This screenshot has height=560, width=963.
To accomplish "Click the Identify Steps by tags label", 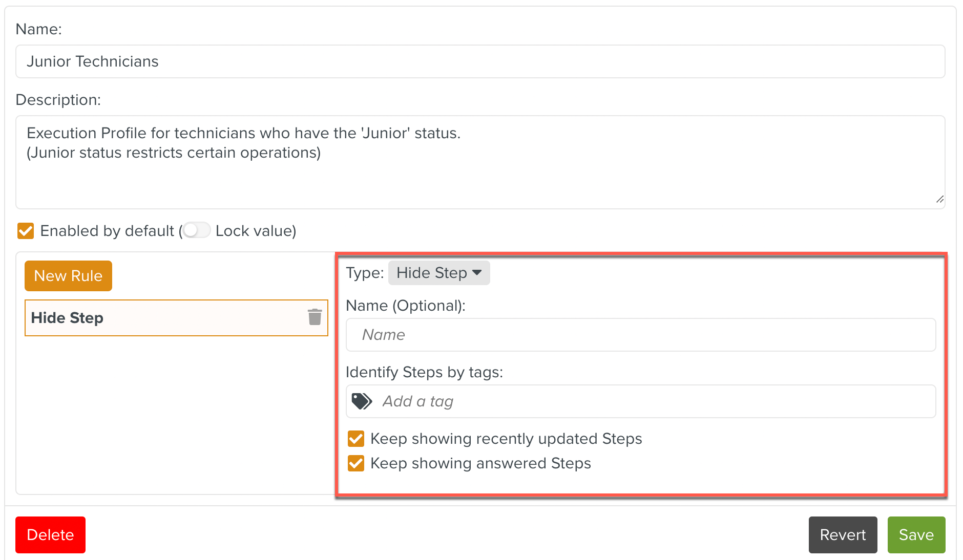I will pyautogui.click(x=425, y=372).
